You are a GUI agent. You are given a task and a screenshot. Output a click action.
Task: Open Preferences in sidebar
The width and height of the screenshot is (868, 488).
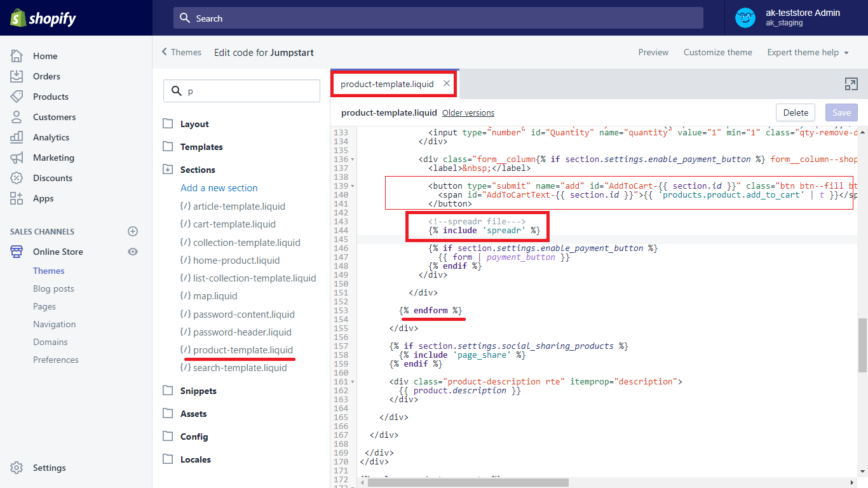tap(56, 360)
